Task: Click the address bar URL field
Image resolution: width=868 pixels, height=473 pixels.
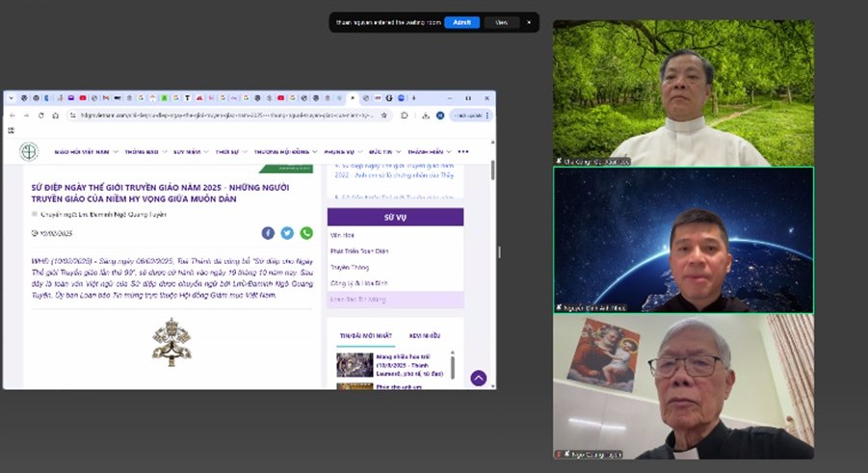Action: [227, 116]
